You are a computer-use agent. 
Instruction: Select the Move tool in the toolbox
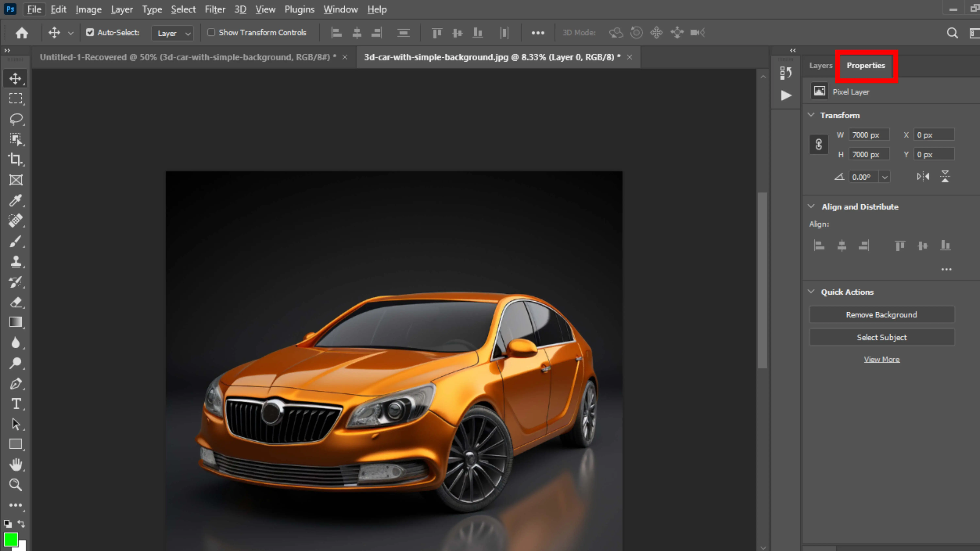(x=16, y=78)
